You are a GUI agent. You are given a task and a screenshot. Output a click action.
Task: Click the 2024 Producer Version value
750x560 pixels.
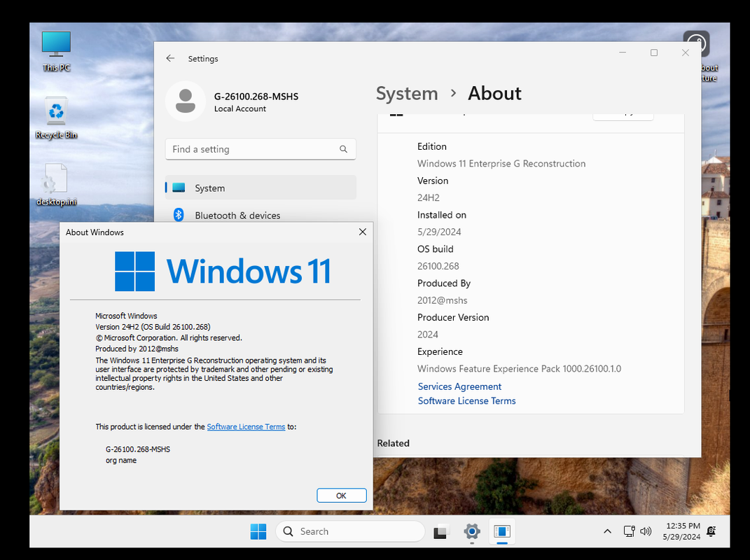tap(428, 335)
